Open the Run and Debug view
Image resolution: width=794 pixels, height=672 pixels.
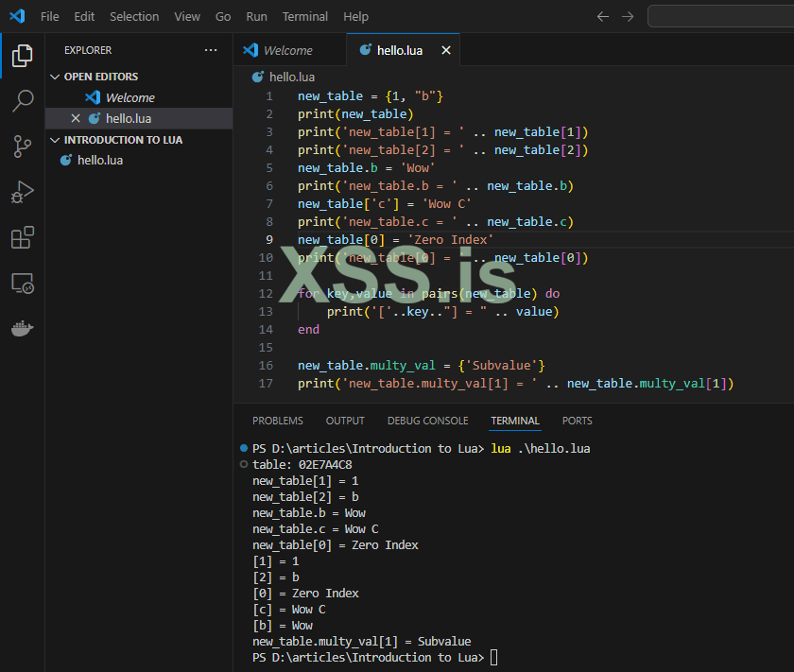22,192
